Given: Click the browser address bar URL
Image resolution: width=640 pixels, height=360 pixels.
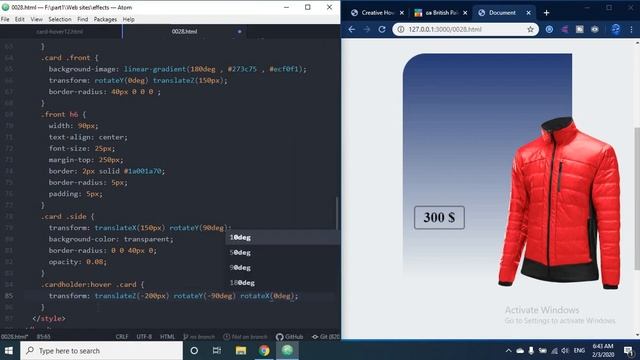Looking at the screenshot, I should 445,29.
